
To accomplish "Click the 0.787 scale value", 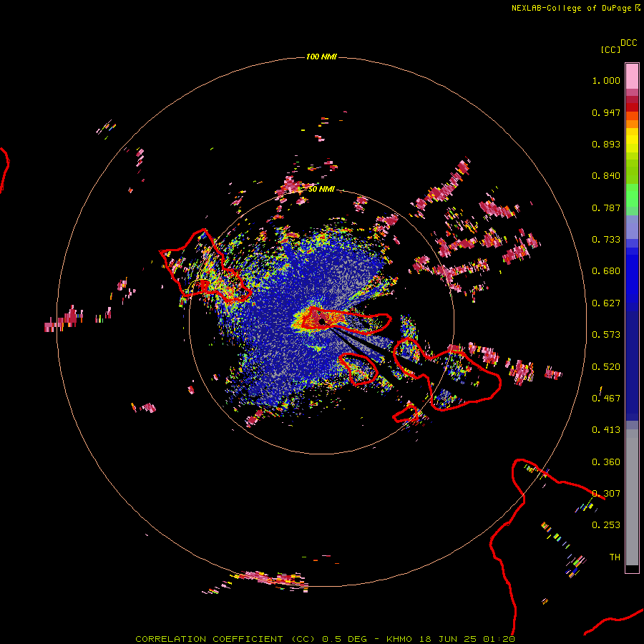I will 606,208.
